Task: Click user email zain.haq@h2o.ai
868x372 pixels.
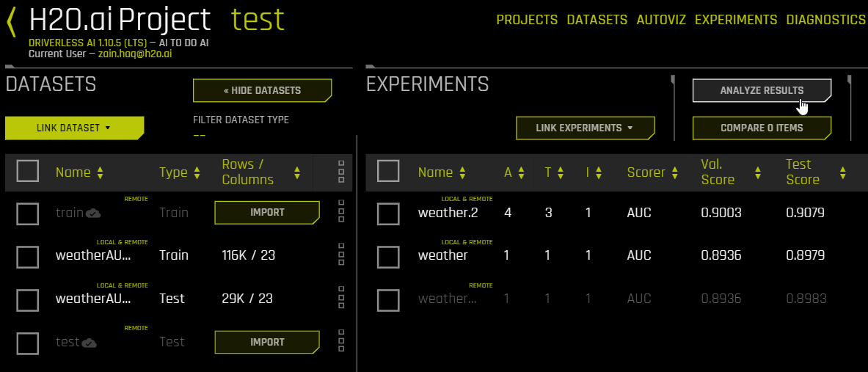Action: coord(134,54)
